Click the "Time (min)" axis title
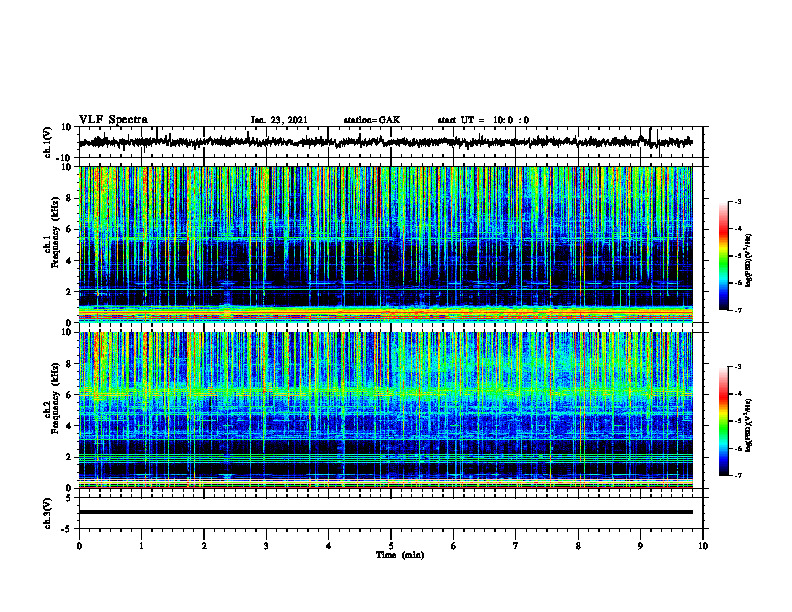Viewport: 792px width, 612px height. (x=400, y=555)
